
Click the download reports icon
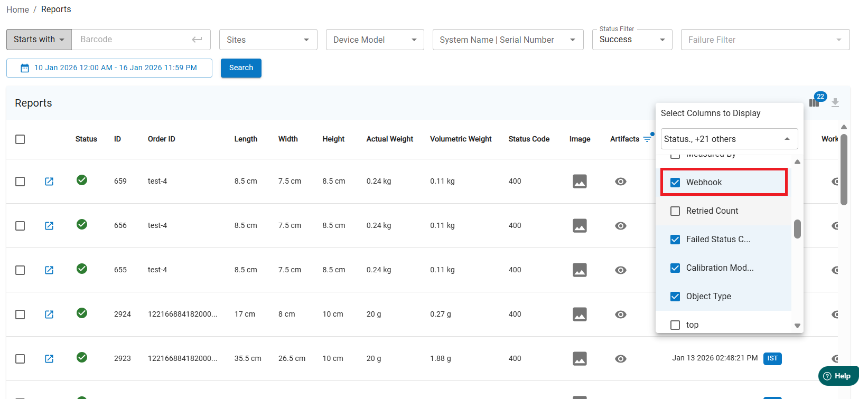pos(835,103)
